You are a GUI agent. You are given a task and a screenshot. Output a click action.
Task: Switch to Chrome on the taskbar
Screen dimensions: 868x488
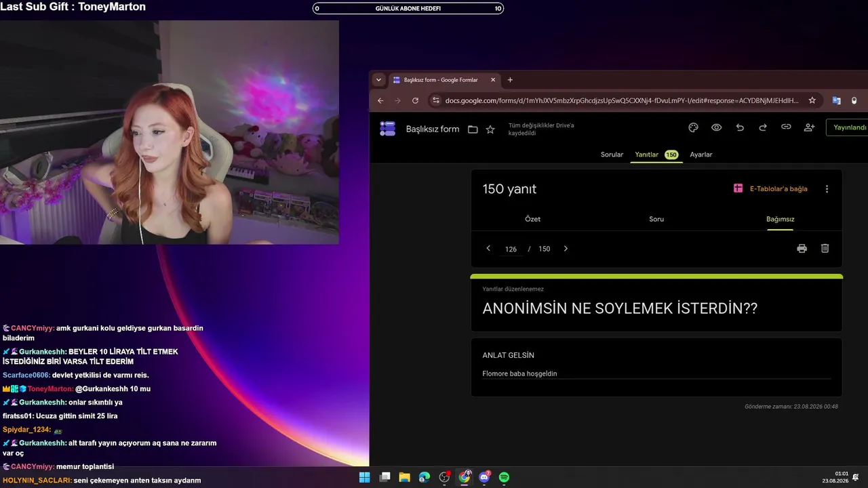tap(465, 477)
